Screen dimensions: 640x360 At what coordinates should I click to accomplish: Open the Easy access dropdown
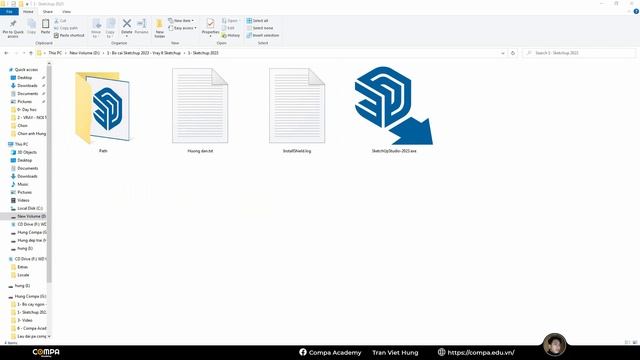coord(182,28)
